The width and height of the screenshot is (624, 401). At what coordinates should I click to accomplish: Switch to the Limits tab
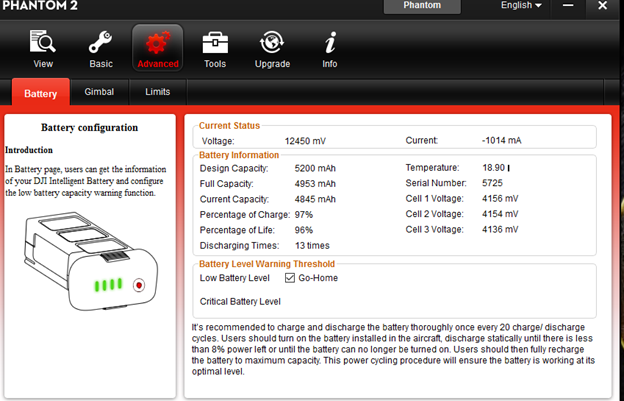pos(158,92)
